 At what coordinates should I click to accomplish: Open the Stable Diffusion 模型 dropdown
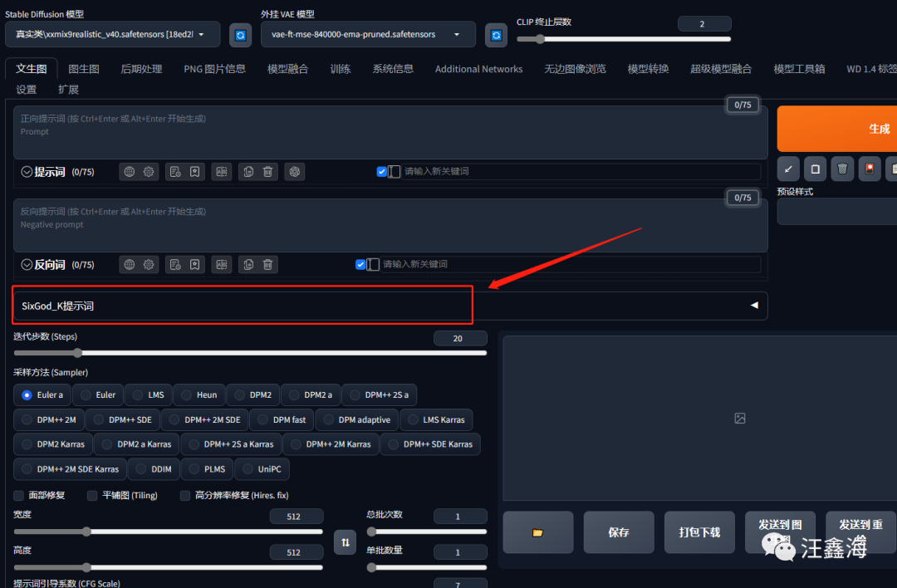pyautogui.click(x=113, y=34)
